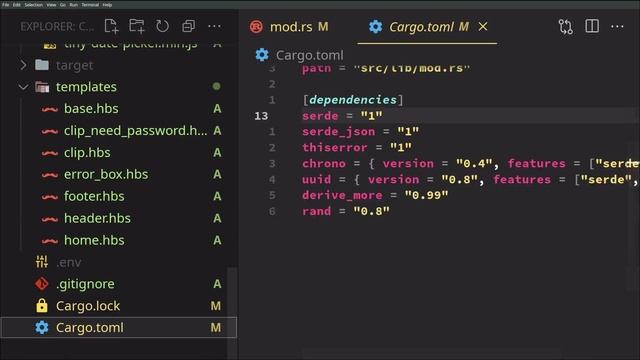
Task: Open editor more actions ellipsis
Action: [x=617, y=27]
